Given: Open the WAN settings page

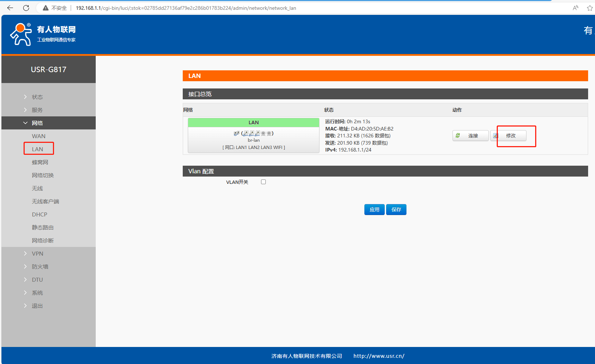Looking at the screenshot, I should point(39,136).
